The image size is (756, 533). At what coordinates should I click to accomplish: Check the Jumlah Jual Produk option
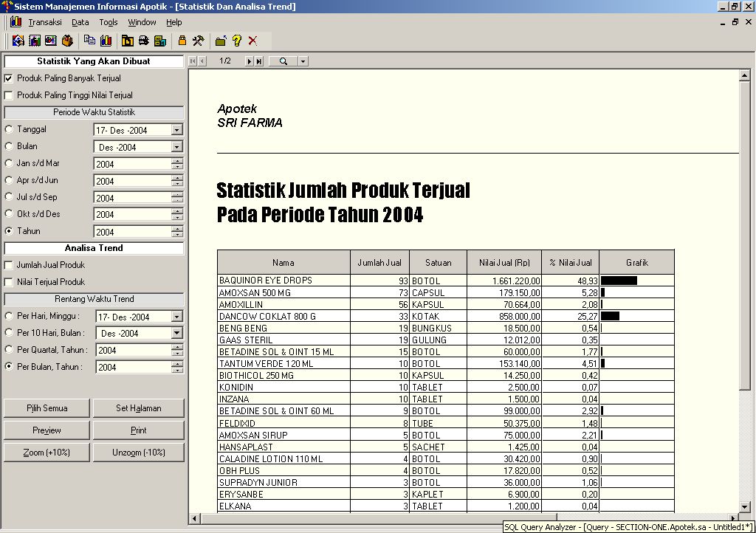click(9, 265)
